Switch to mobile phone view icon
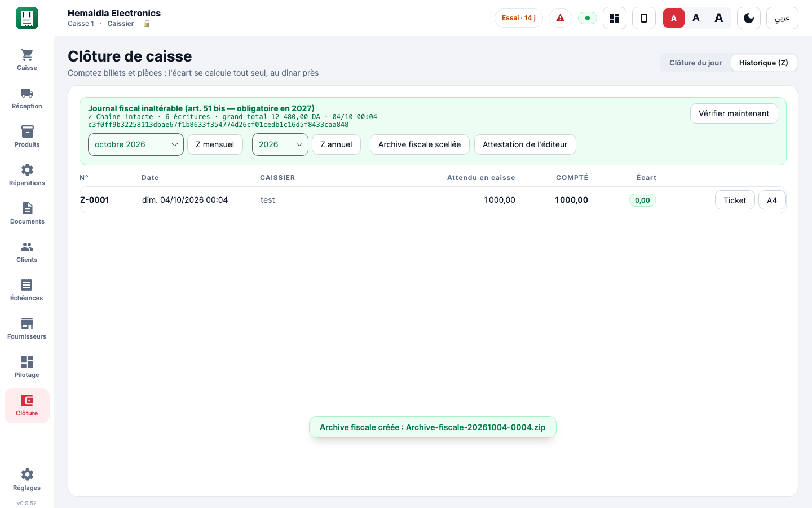Image resolution: width=812 pixels, height=508 pixels. pyautogui.click(x=644, y=18)
